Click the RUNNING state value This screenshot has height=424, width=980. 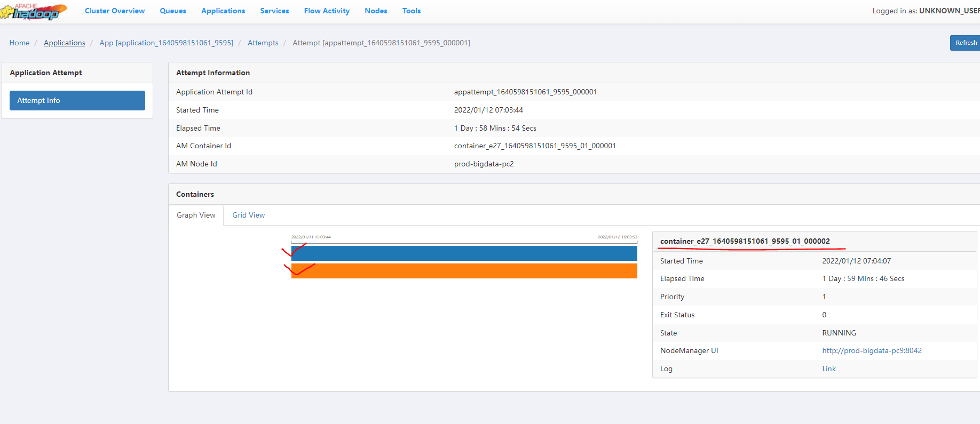[x=839, y=333]
